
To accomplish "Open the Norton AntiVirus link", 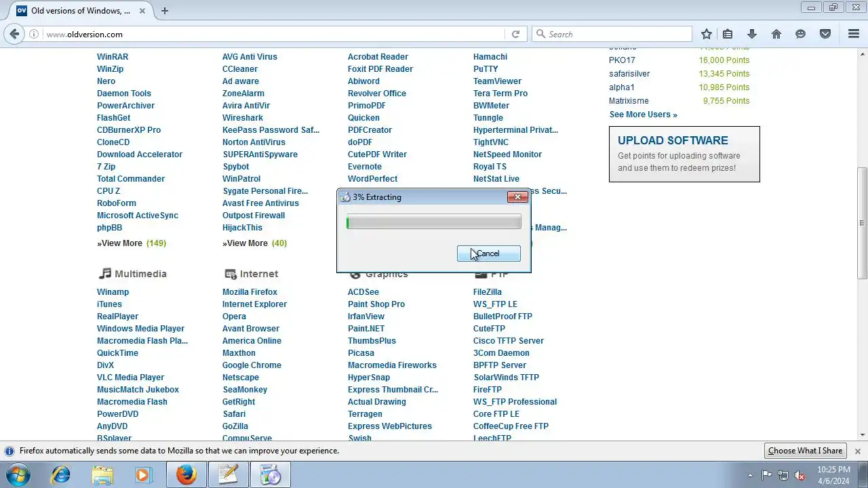I will point(254,142).
